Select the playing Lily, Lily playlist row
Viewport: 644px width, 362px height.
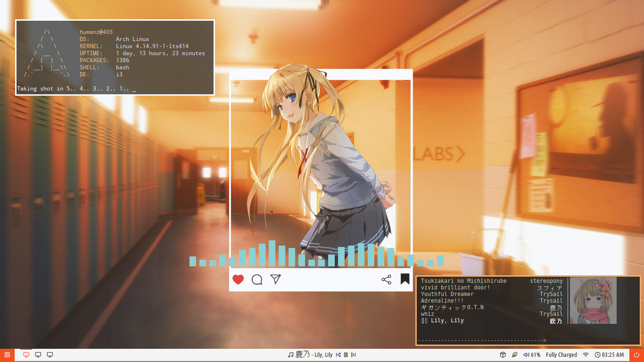pos(492,321)
